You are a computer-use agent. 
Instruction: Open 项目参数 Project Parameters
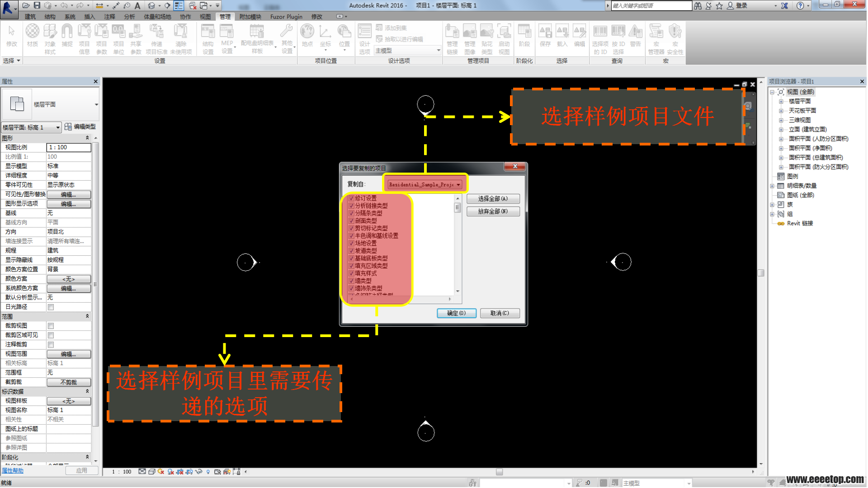tap(101, 39)
